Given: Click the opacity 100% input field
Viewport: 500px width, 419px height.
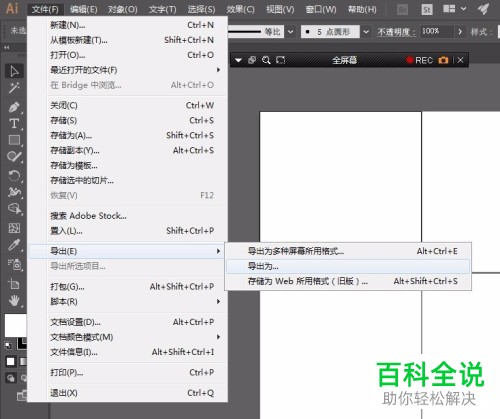Looking at the screenshot, I should [x=436, y=32].
